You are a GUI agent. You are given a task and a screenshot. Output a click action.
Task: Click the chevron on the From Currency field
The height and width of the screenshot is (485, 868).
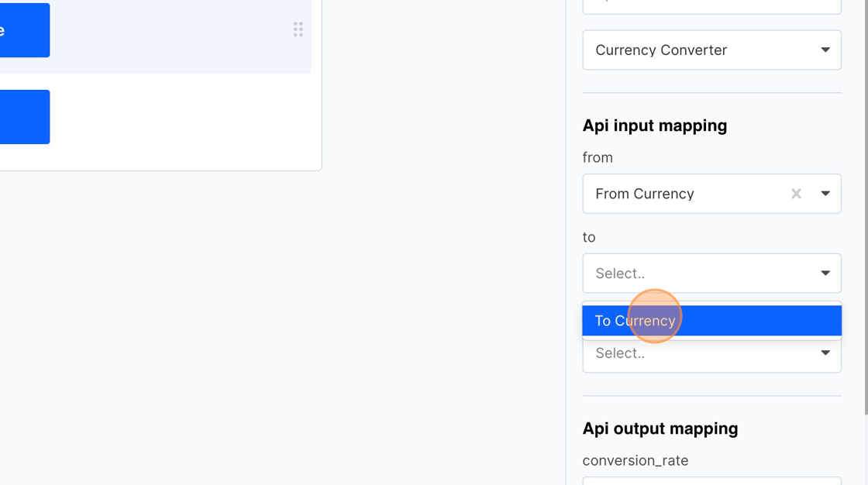click(825, 194)
